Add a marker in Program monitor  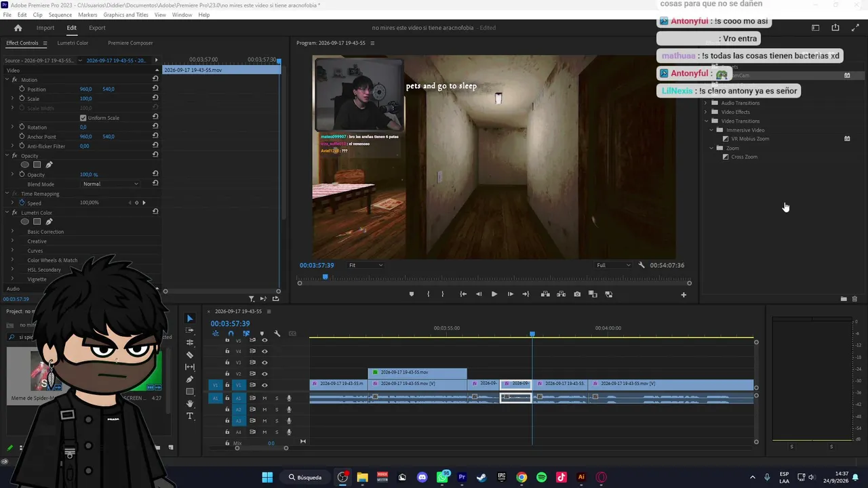coord(411,294)
